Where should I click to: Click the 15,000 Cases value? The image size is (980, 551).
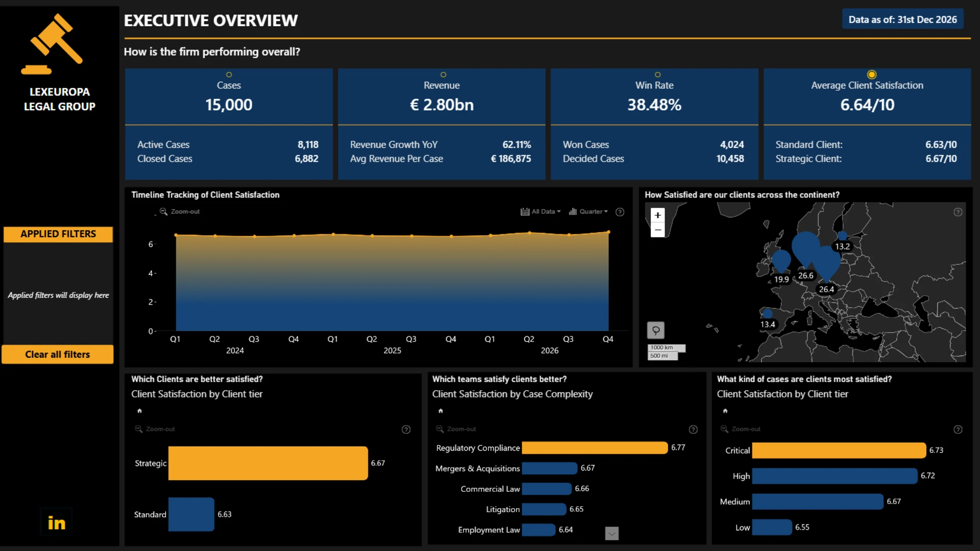click(x=229, y=105)
